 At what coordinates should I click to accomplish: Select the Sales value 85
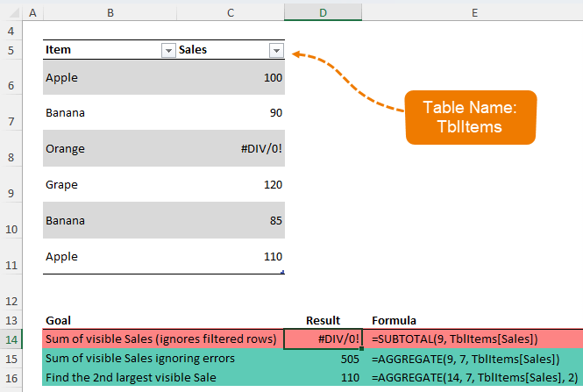click(231, 220)
